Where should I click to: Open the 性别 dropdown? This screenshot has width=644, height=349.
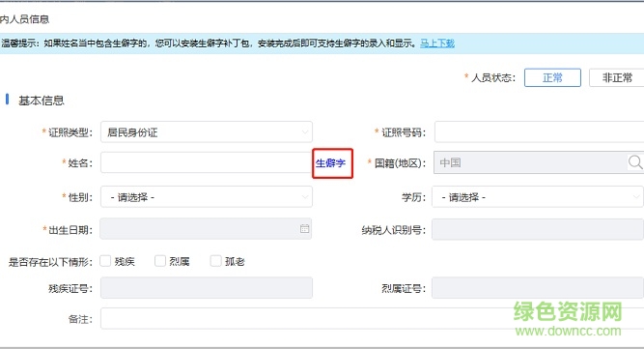(207, 197)
